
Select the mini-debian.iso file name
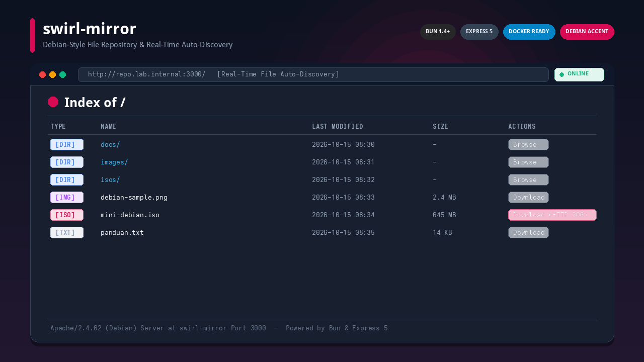tap(130, 215)
